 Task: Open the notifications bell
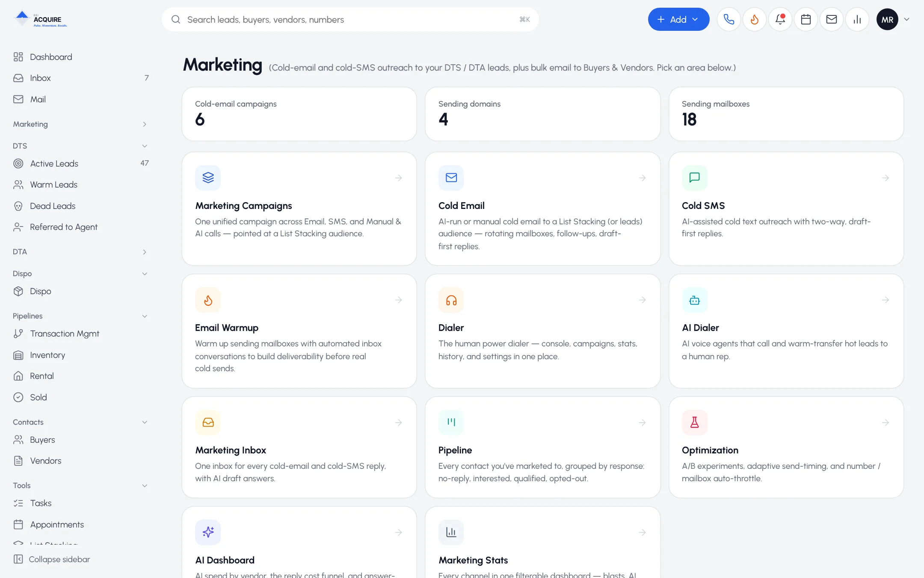pos(780,19)
